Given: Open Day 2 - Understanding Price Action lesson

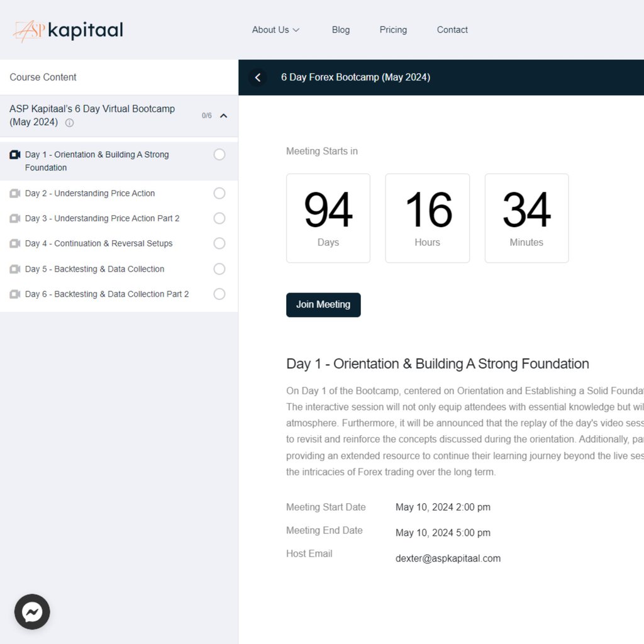Looking at the screenshot, I should point(90,193).
